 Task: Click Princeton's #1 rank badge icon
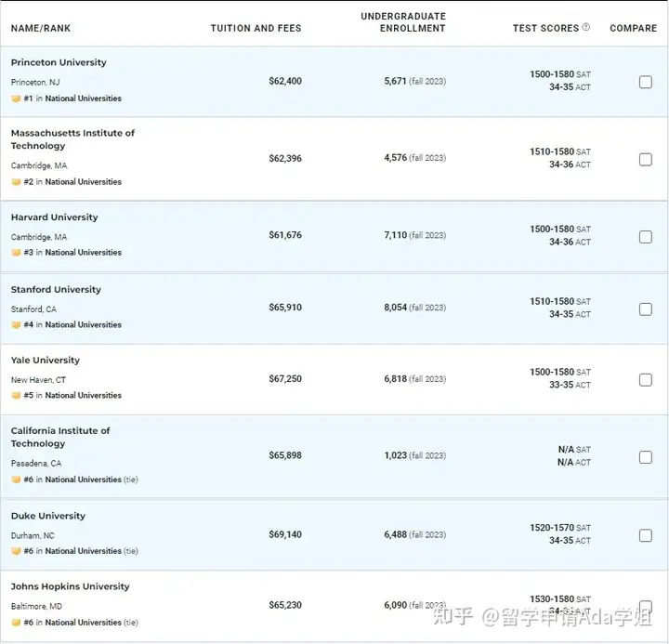coord(16,99)
